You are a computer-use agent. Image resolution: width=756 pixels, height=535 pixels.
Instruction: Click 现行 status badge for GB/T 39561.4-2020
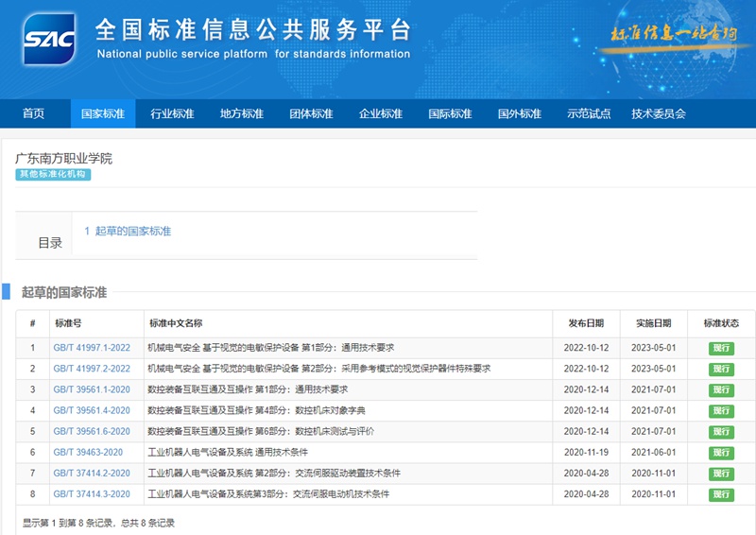click(x=721, y=411)
